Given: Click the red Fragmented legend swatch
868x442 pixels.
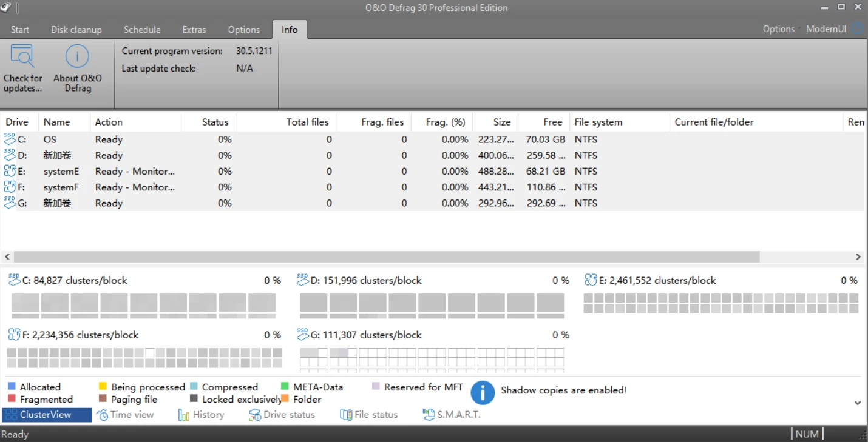Looking at the screenshot, I should coord(12,399).
